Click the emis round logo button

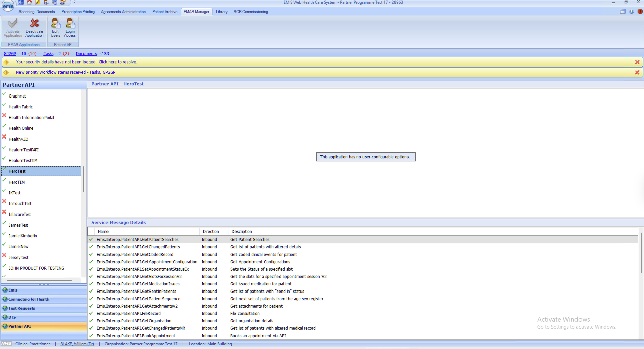[x=8, y=6]
